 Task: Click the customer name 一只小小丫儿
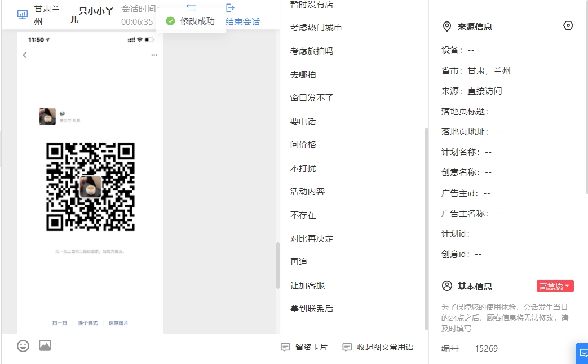(x=91, y=15)
